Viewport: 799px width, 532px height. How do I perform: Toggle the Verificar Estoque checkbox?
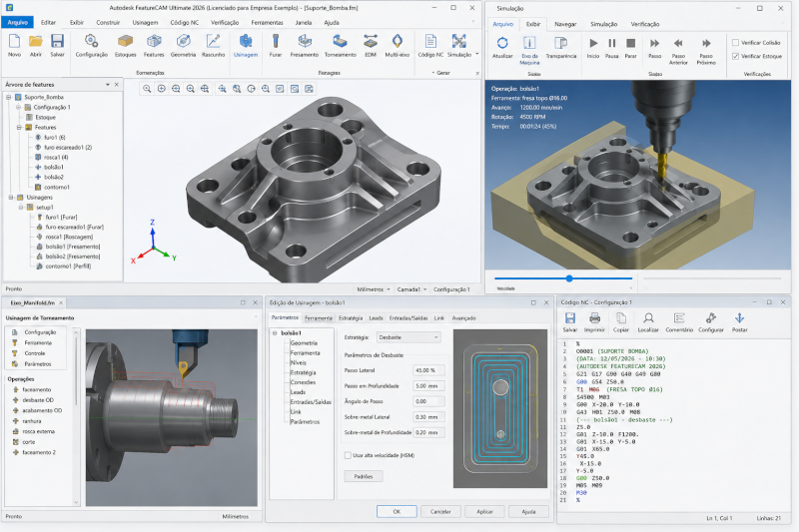coord(735,57)
